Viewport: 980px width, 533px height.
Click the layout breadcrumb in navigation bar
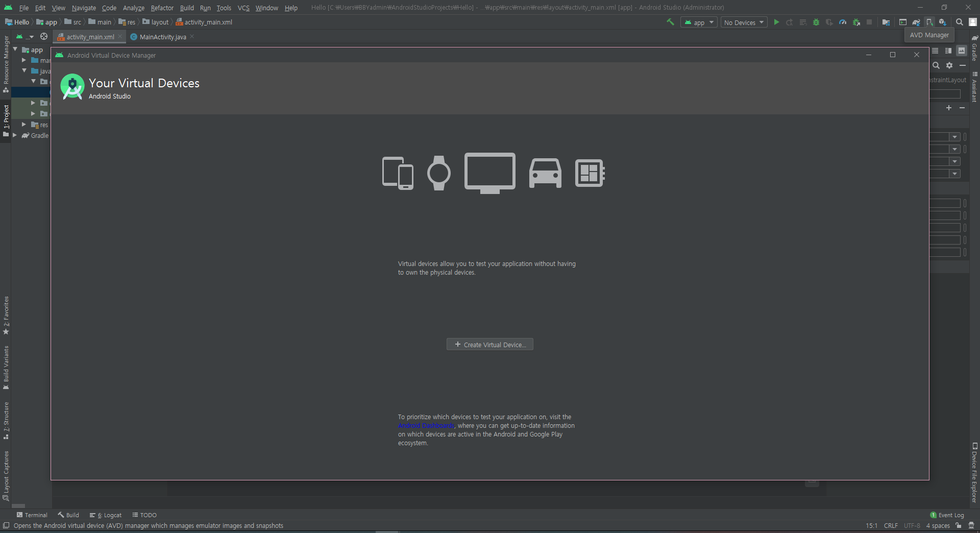tap(156, 22)
